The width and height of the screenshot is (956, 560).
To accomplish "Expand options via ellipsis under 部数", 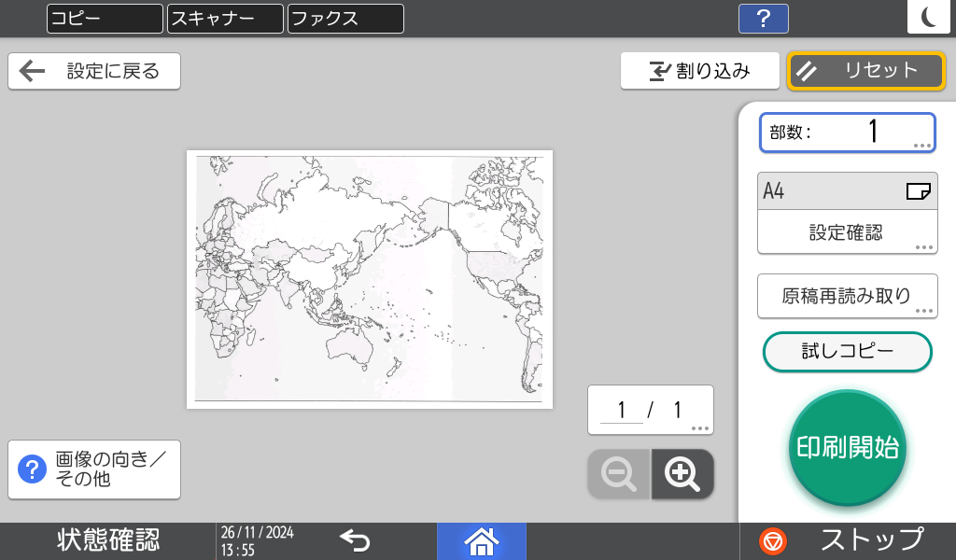I will tap(921, 145).
